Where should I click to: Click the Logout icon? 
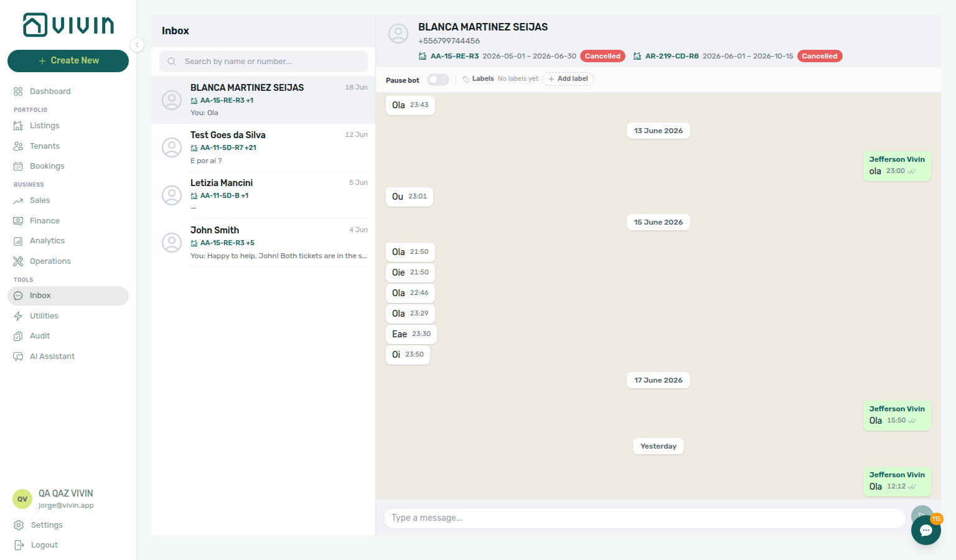19,545
